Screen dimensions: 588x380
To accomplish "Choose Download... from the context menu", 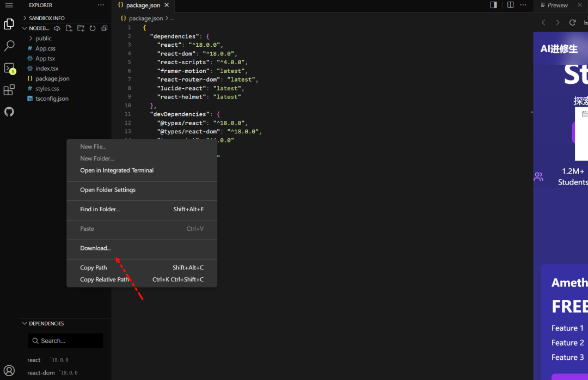I will tap(95, 248).
